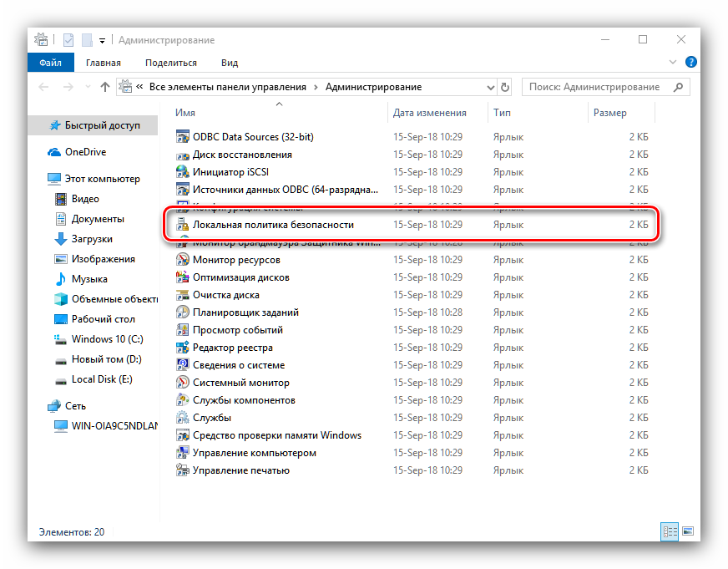Open the Редактор реестра shortcut icon

click(183, 348)
